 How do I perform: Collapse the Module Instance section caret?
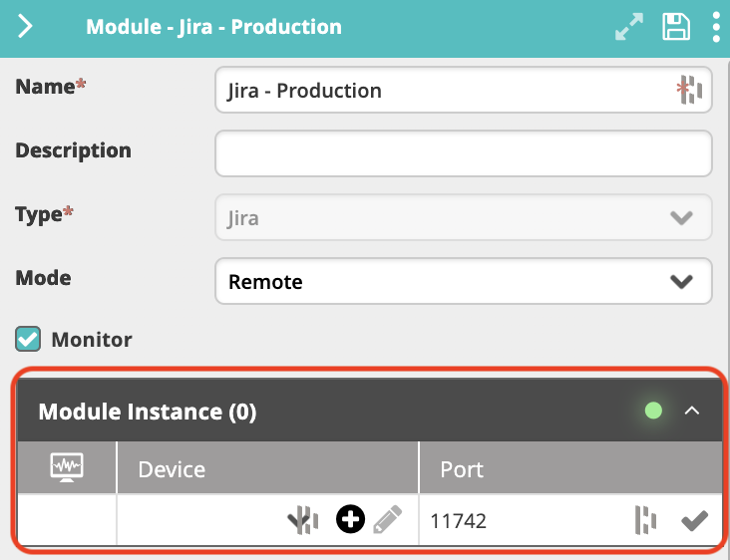point(692,411)
